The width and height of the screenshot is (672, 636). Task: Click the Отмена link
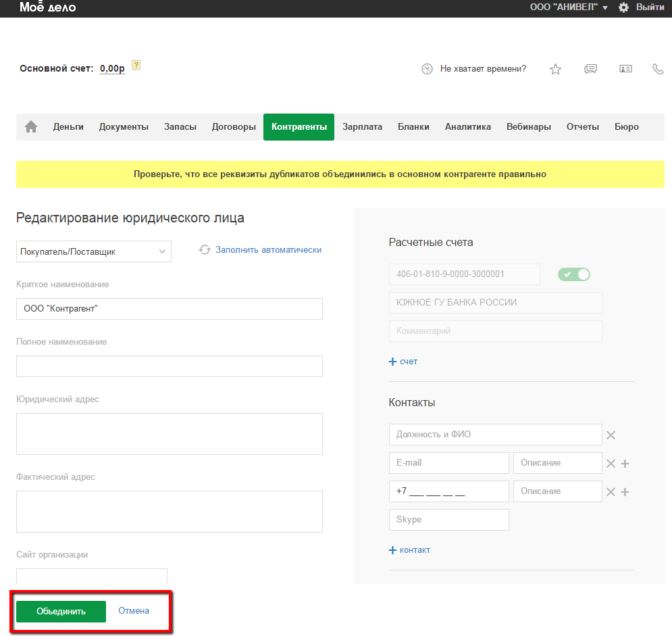coord(134,611)
